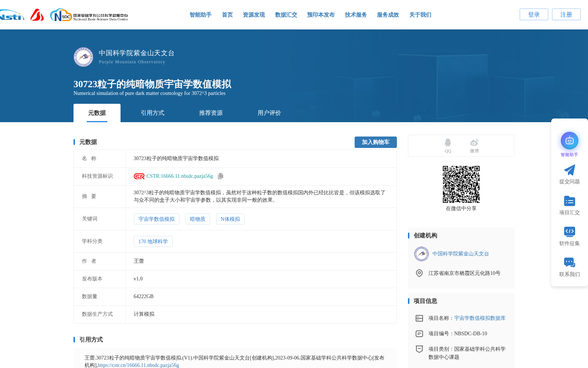The height and width of the screenshot is (368, 588).
Task: Click the 登录 button
Action: coord(534,14)
